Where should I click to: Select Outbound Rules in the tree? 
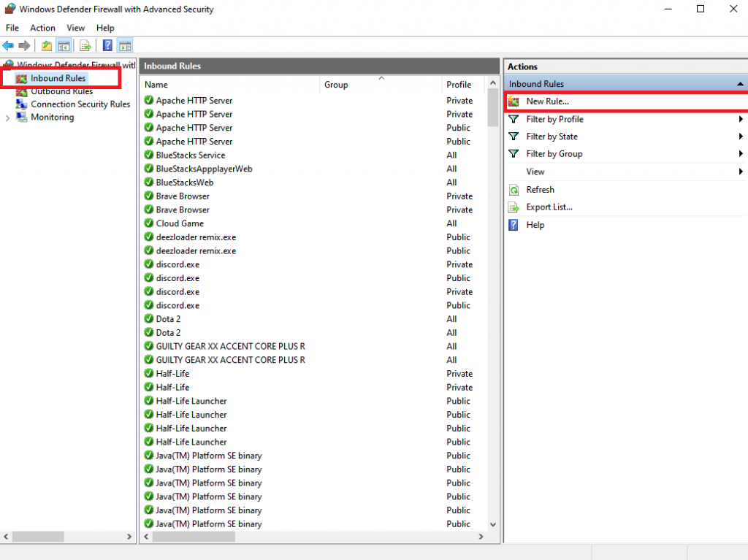click(x=61, y=91)
